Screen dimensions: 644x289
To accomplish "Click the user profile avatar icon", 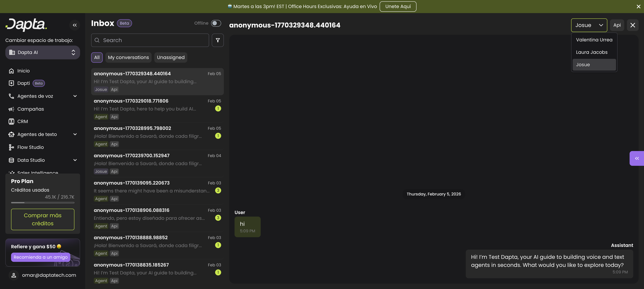I will pos(14,275).
